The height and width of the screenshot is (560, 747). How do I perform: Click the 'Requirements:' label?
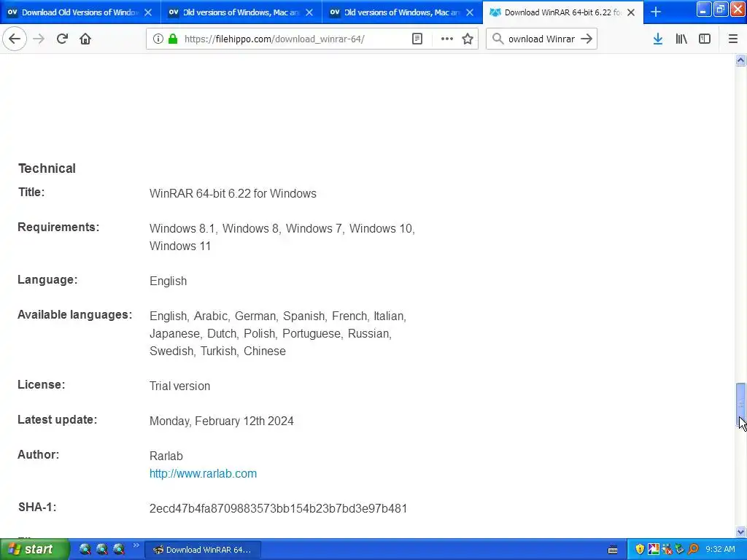tap(58, 227)
